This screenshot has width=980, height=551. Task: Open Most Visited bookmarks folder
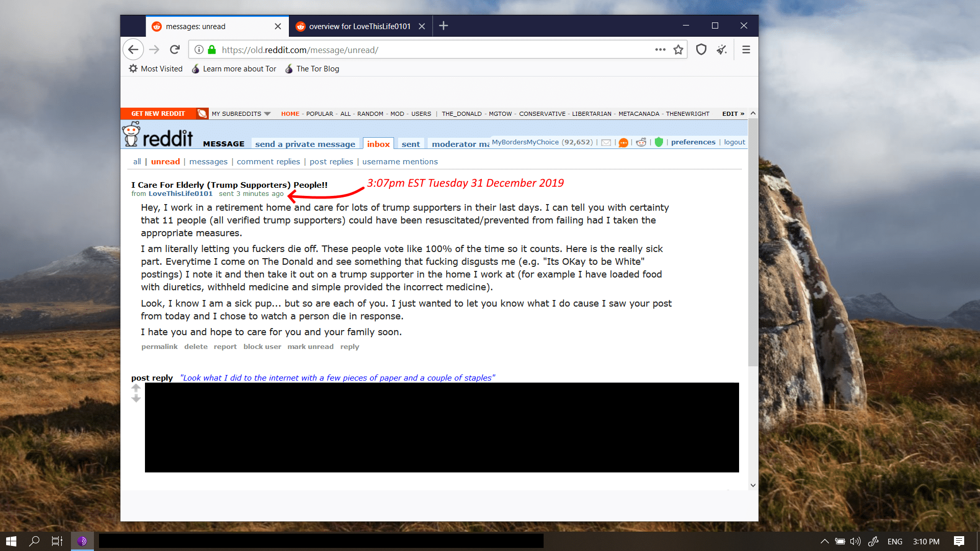coord(156,69)
